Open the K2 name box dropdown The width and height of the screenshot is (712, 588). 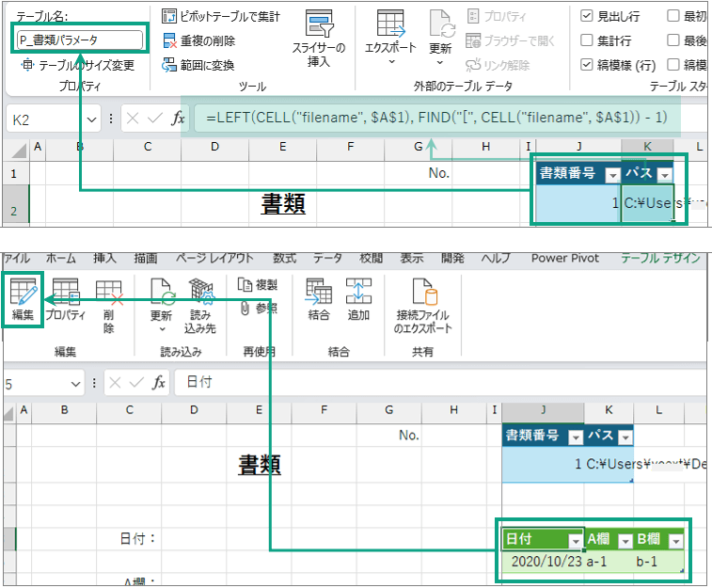[x=92, y=119]
